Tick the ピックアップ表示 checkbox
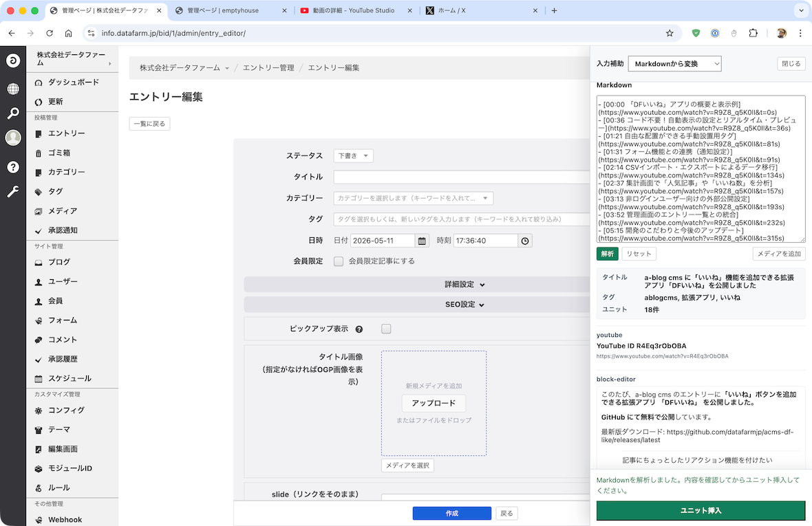812x526 pixels. pos(386,329)
